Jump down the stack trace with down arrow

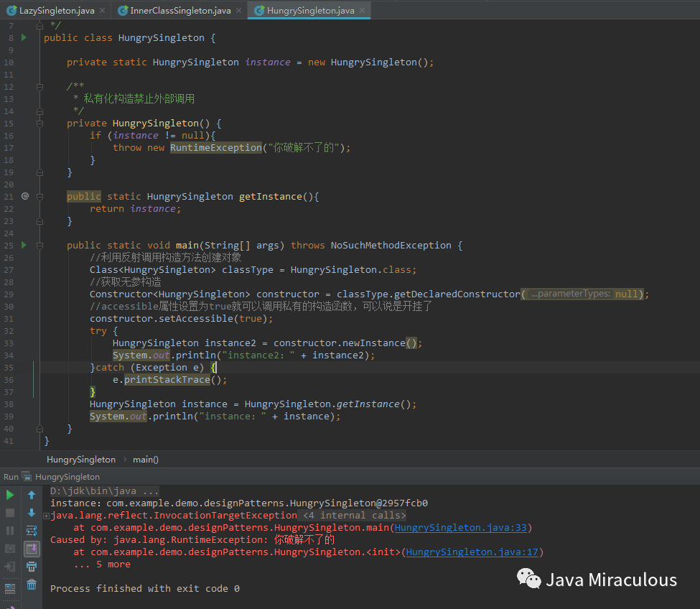pyautogui.click(x=32, y=513)
